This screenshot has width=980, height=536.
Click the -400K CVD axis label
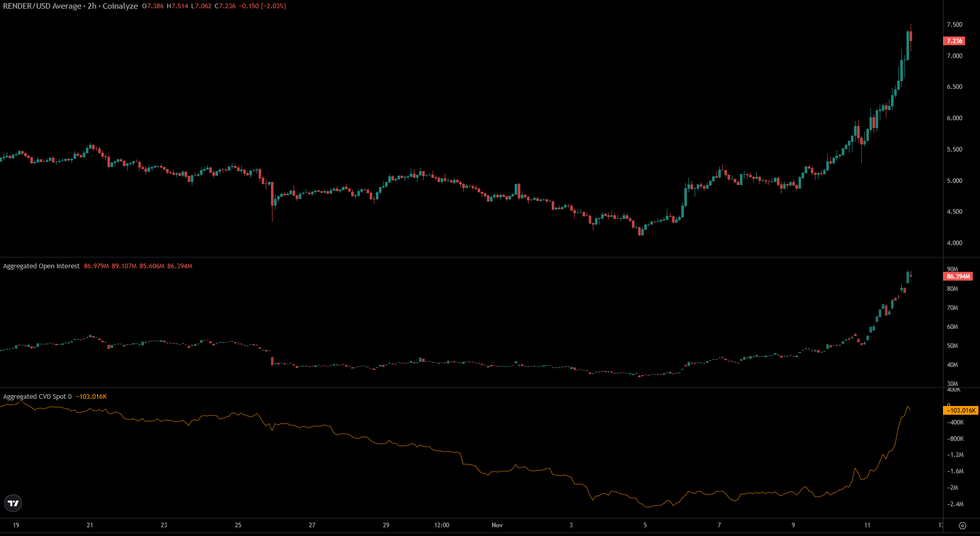click(x=955, y=422)
